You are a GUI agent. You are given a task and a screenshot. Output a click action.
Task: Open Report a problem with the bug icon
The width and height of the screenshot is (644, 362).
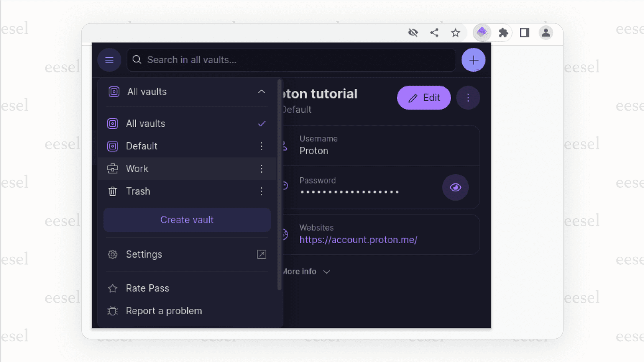[x=112, y=311]
